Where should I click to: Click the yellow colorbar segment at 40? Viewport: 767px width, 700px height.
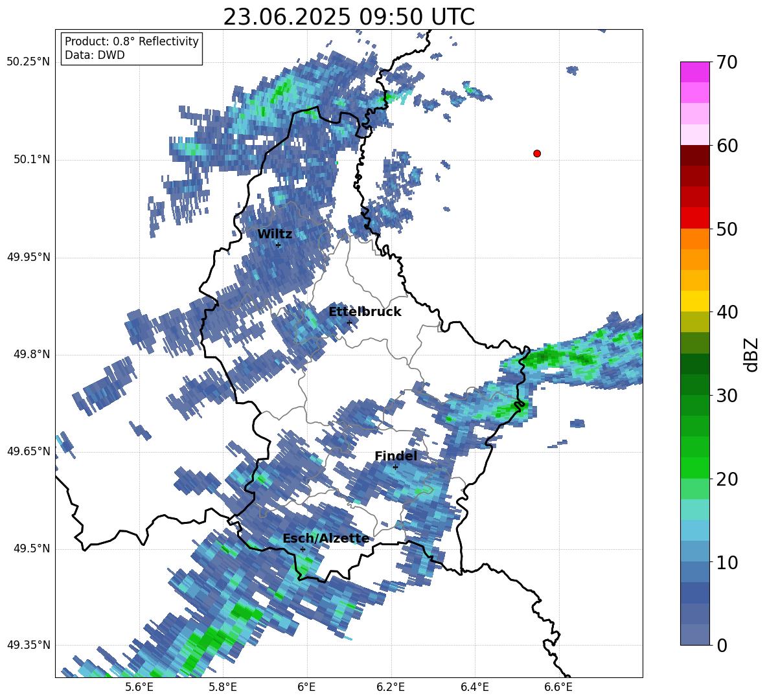(x=694, y=301)
